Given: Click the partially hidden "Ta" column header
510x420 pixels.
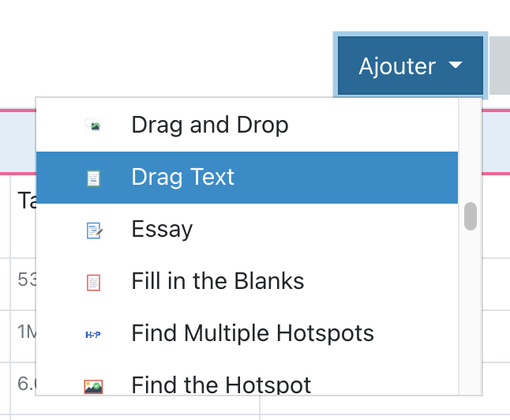Looking at the screenshot, I should (x=25, y=201).
